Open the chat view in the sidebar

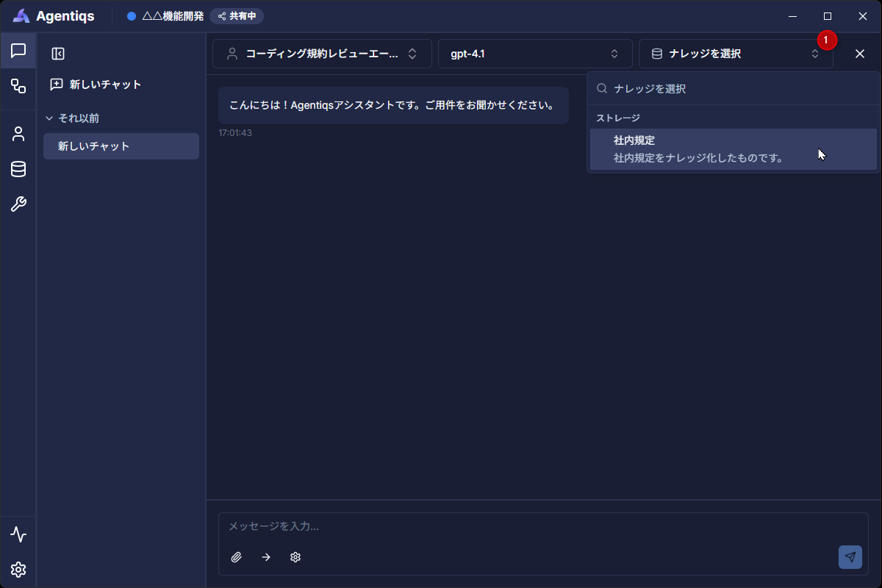[18, 51]
